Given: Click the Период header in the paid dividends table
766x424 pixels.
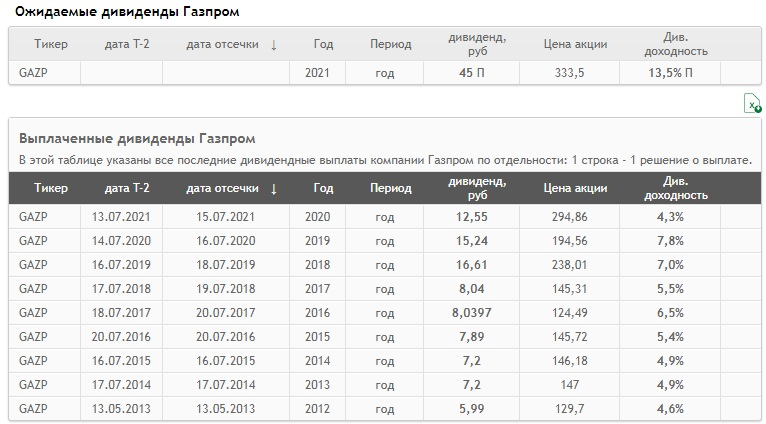Looking at the screenshot, I should point(390,188).
